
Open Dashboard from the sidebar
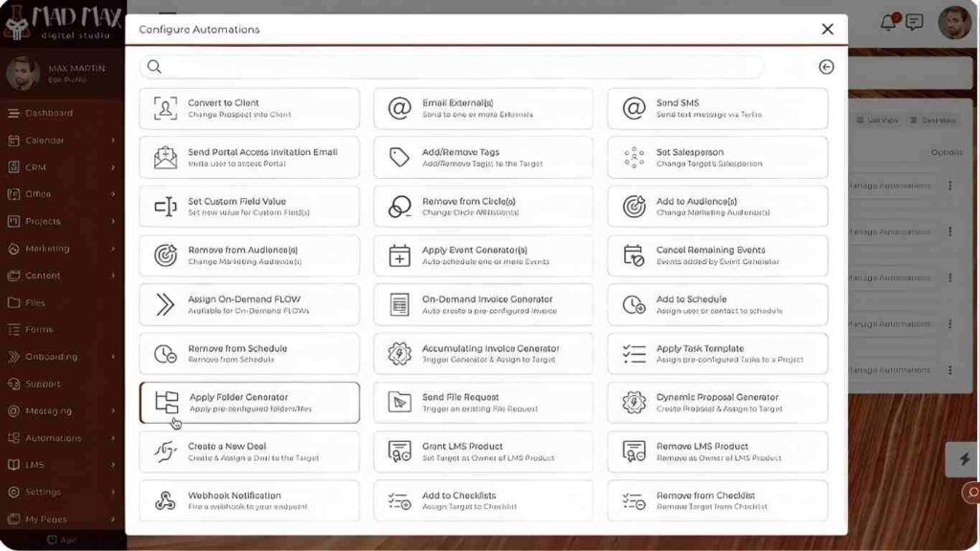(48, 113)
